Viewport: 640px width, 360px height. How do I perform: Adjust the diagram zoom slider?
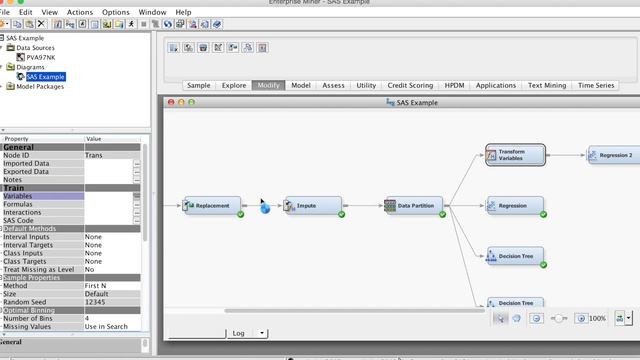[559, 318]
